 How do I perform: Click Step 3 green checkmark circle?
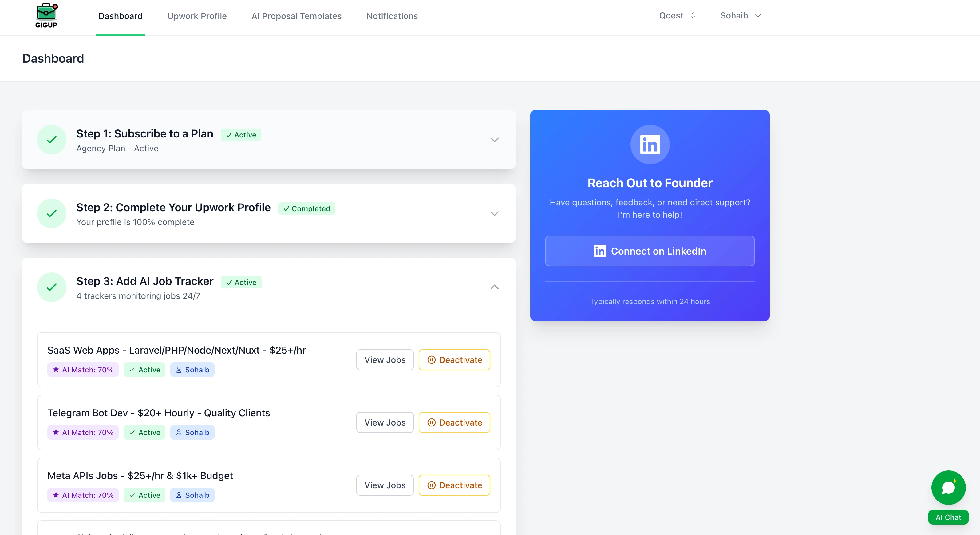pyautogui.click(x=52, y=287)
